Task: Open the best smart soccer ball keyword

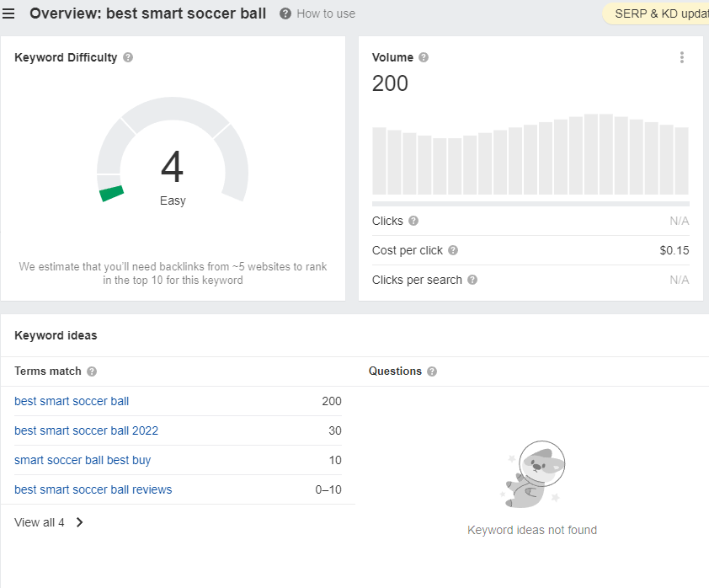Action: tap(72, 401)
